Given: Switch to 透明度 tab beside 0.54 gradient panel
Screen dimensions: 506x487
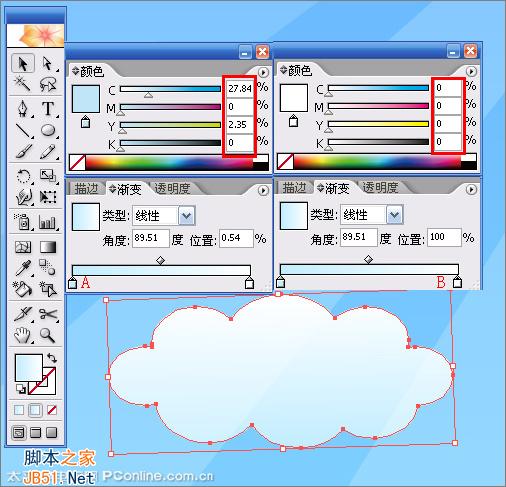Looking at the screenshot, I should (x=172, y=189).
